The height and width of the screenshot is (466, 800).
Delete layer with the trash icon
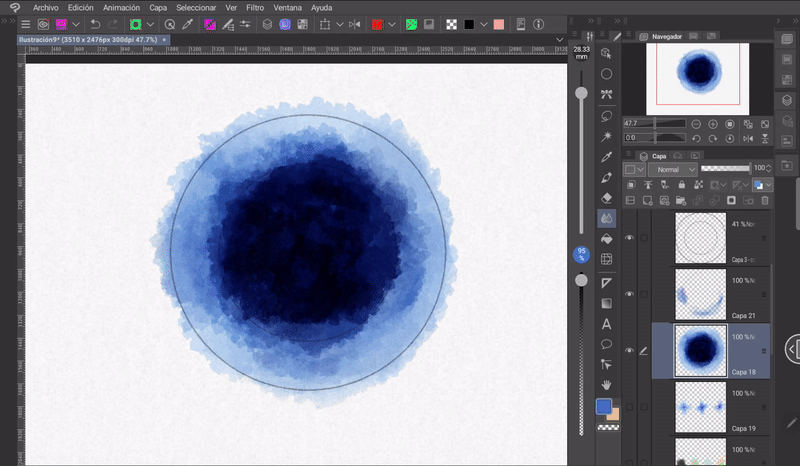point(764,200)
